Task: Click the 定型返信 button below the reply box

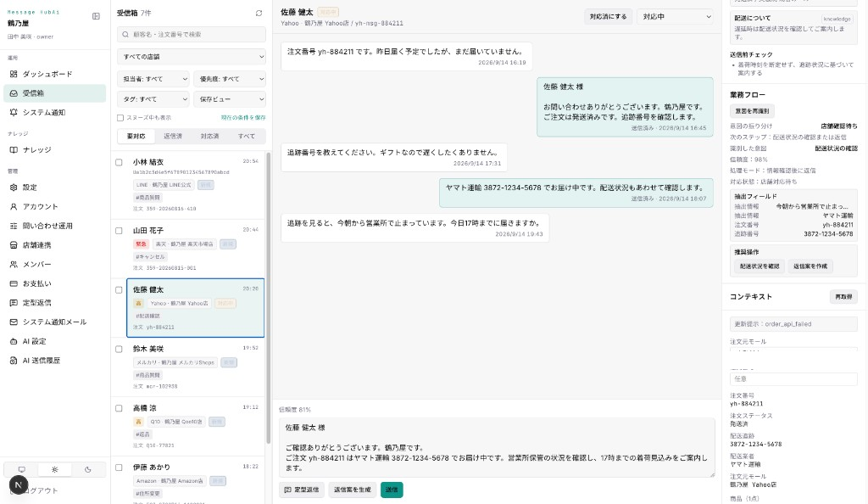Action: point(302,490)
